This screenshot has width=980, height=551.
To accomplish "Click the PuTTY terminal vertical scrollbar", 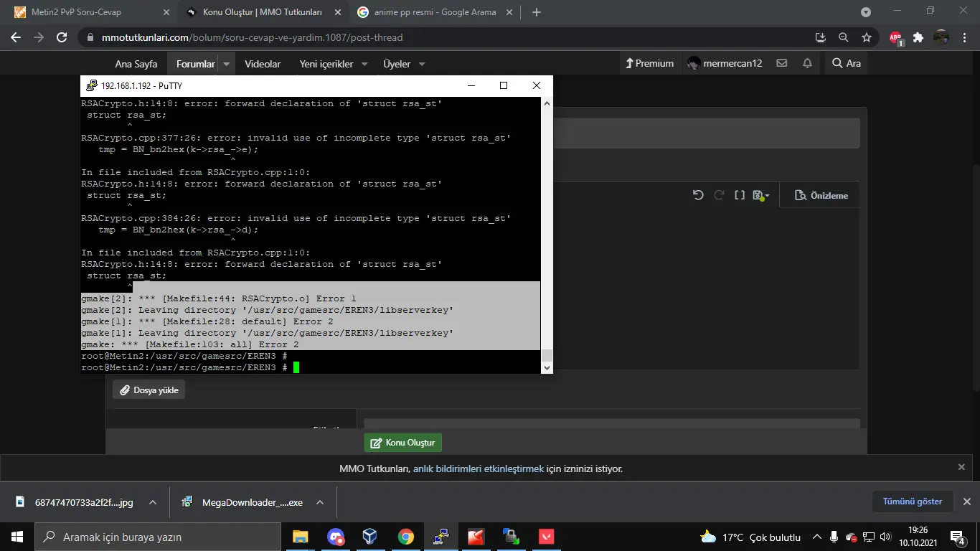I will coord(547,230).
